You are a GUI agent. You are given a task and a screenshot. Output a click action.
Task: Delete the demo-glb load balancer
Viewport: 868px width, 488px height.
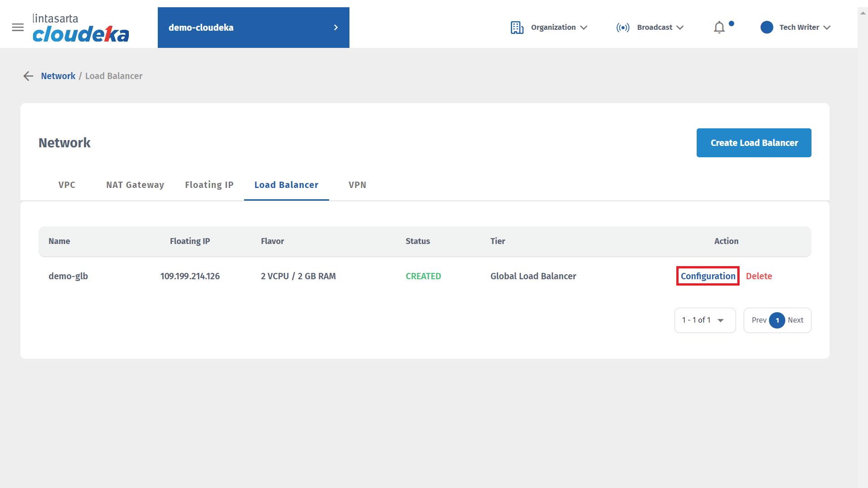click(x=759, y=276)
